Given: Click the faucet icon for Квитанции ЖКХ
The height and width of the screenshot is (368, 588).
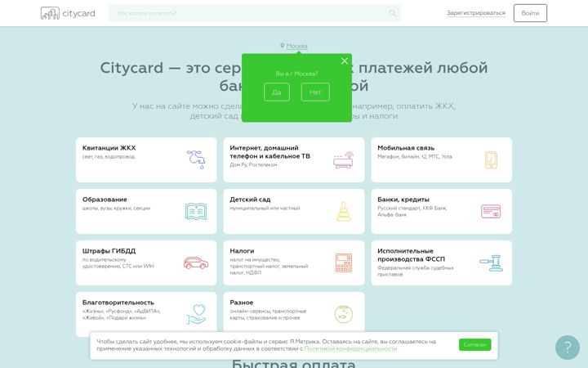Looking at the screenshot, I should click(x=196, y=159).
